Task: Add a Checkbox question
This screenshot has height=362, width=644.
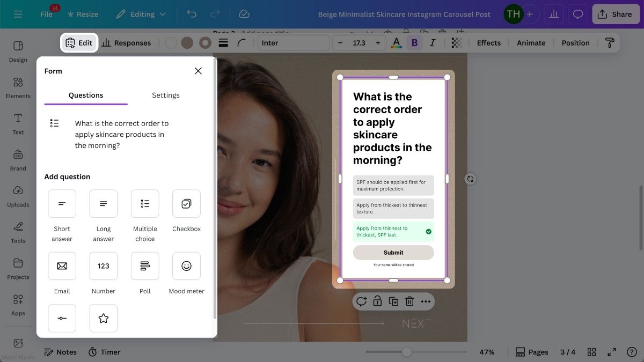Action: point(186,204)
